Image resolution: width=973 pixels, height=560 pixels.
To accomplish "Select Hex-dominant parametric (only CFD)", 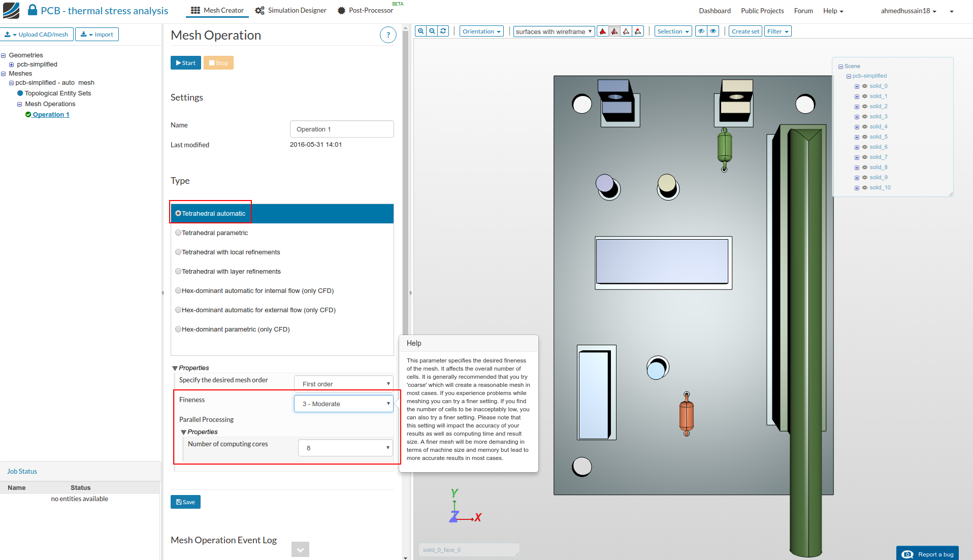I will [178, 329].
